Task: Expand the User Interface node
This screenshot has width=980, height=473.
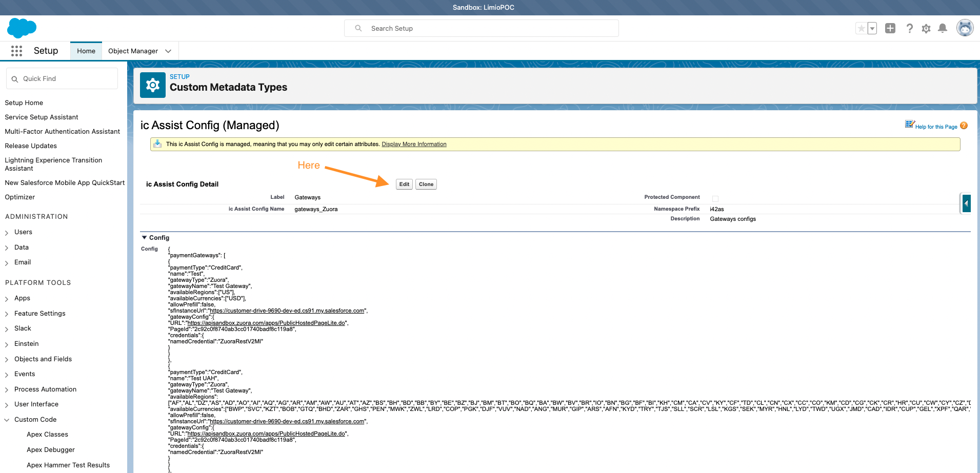Action: (x=7, y=405)
